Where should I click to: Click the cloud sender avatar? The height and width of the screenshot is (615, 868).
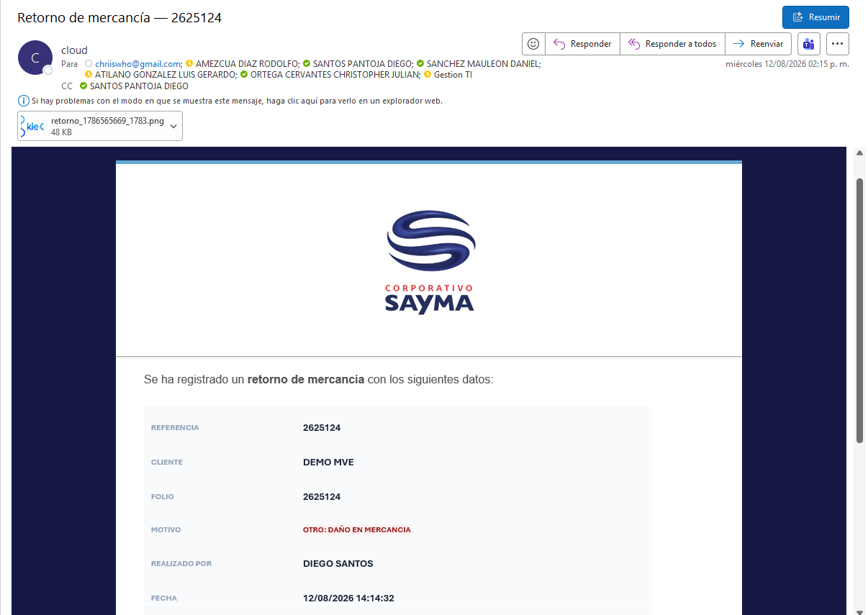35,58
